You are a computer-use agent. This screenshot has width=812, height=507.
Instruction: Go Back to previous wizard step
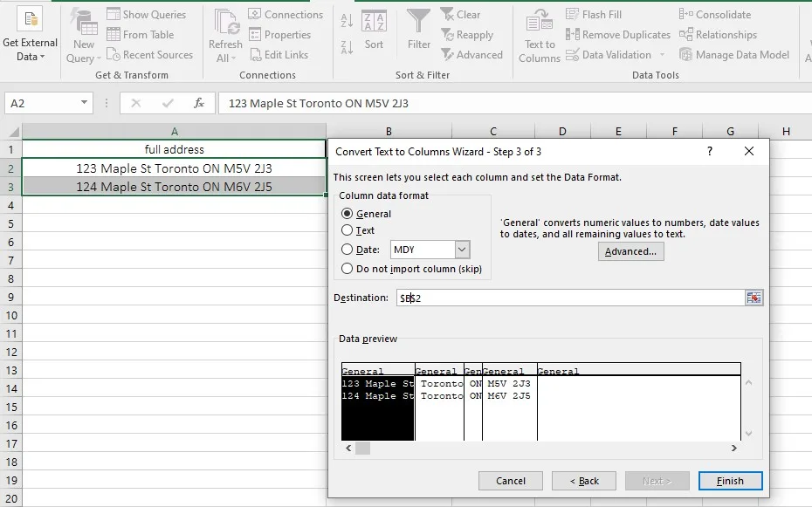(x=583, y=481)
